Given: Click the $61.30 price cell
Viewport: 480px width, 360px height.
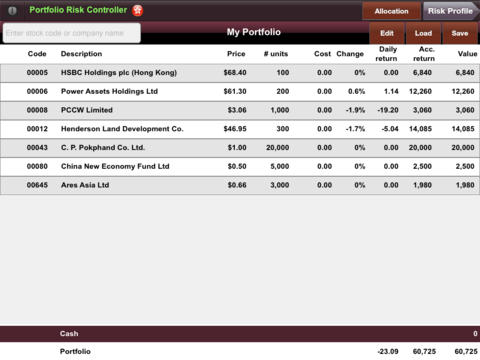Looking at the screenshot, I should [235, 91].
